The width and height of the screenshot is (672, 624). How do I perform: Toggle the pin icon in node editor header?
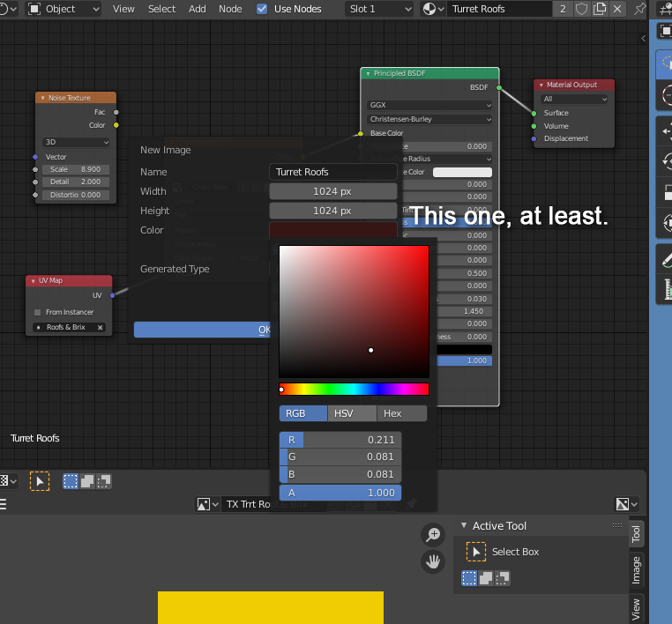[639, 9]
